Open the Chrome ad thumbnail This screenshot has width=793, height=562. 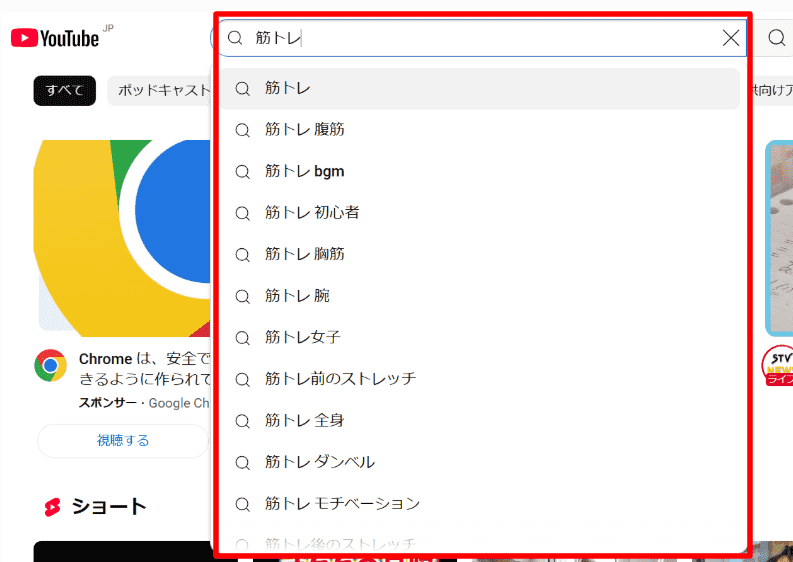pyautogui.click(x=122, y=235)
